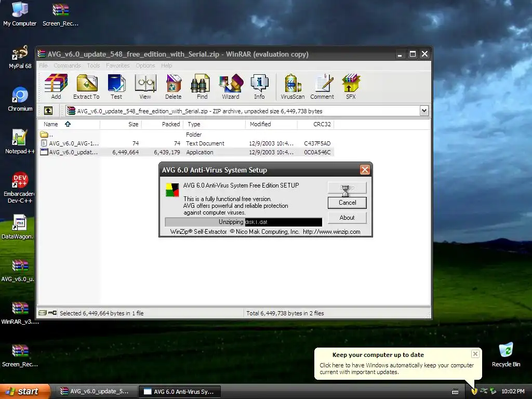Open the DataWagon desktop shortcut
Viewport: 532px width, 399px height.
(18, 227)
